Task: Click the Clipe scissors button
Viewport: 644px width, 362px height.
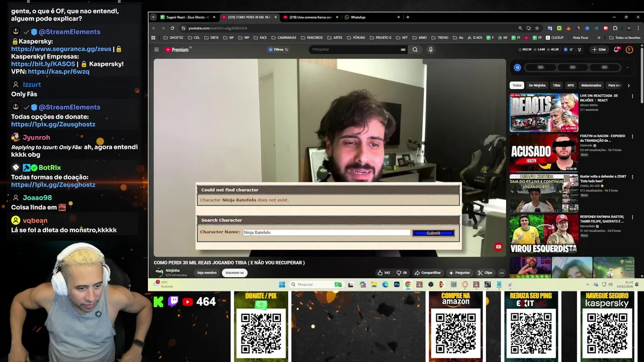Action: pyautogui.click(x=485, y=273)
